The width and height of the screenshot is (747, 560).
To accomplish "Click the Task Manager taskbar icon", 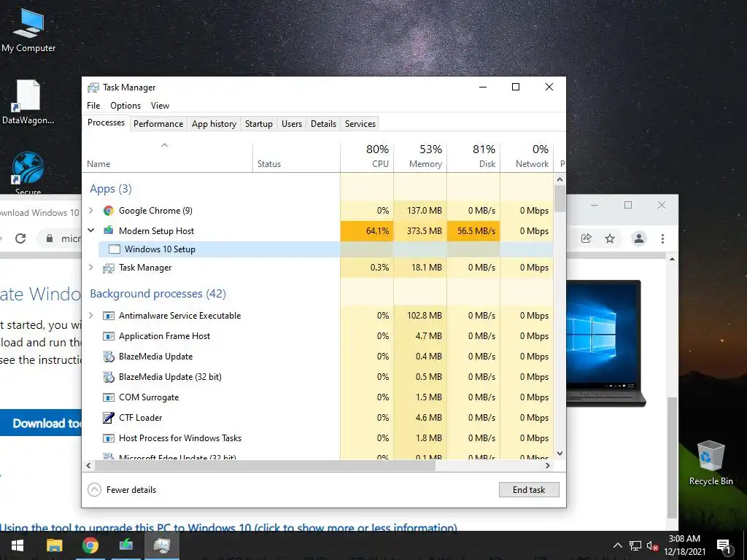I will click(x=162, y=545).
